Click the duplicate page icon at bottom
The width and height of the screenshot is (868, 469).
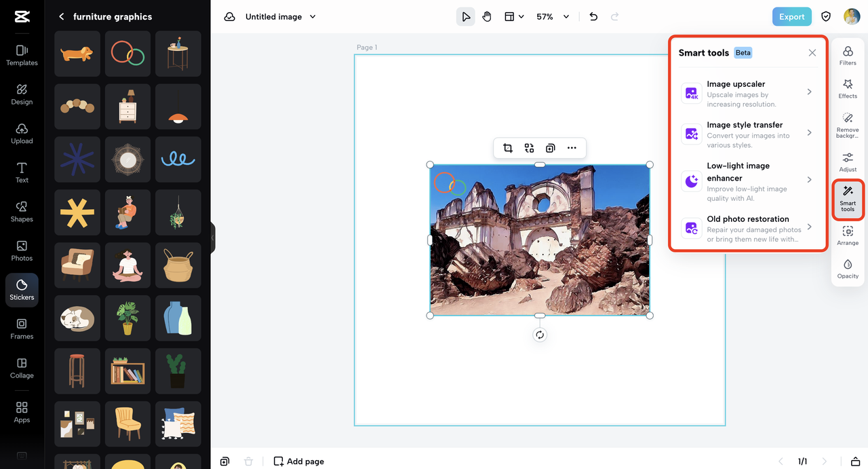click(x=224, y=462)
